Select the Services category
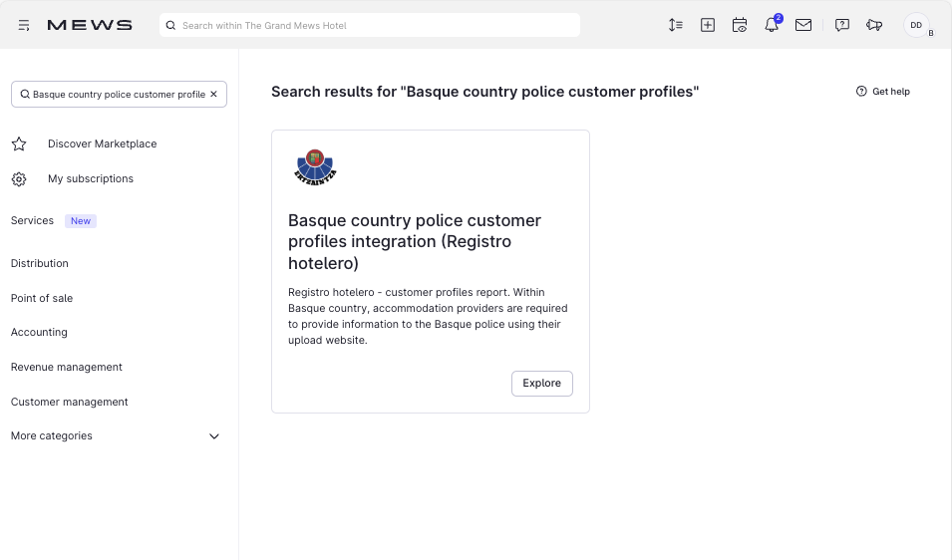The width and height of the screenshot is (952, 560). pos(32,220)
